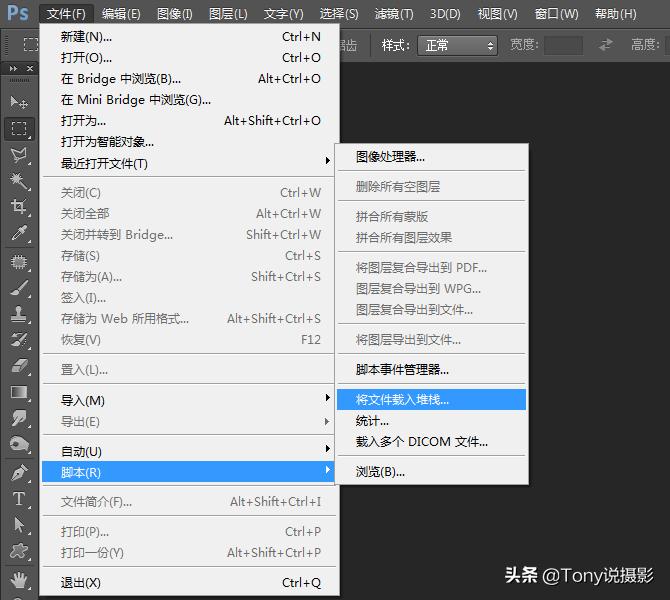
Task: Select the Clone Stamp tool
Action: pyautogui.click(x=19, y=314)
